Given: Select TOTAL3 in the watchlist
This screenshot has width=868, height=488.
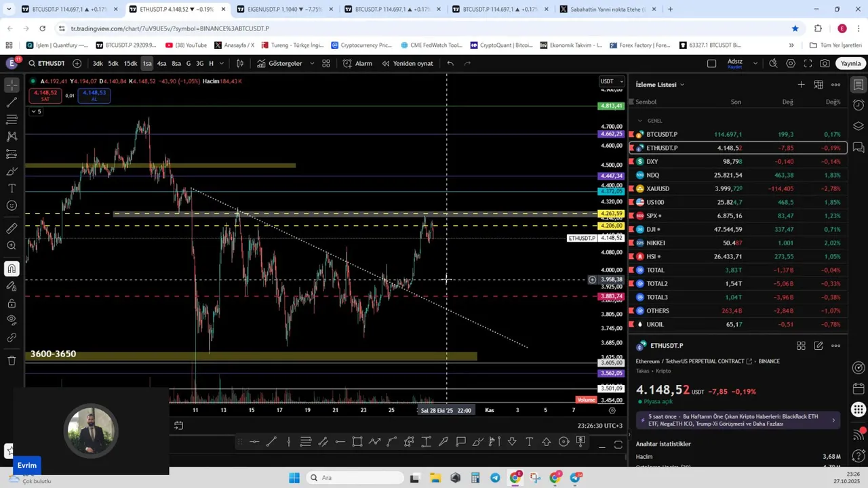Looking at the screenshot, I should coord(738,297).
